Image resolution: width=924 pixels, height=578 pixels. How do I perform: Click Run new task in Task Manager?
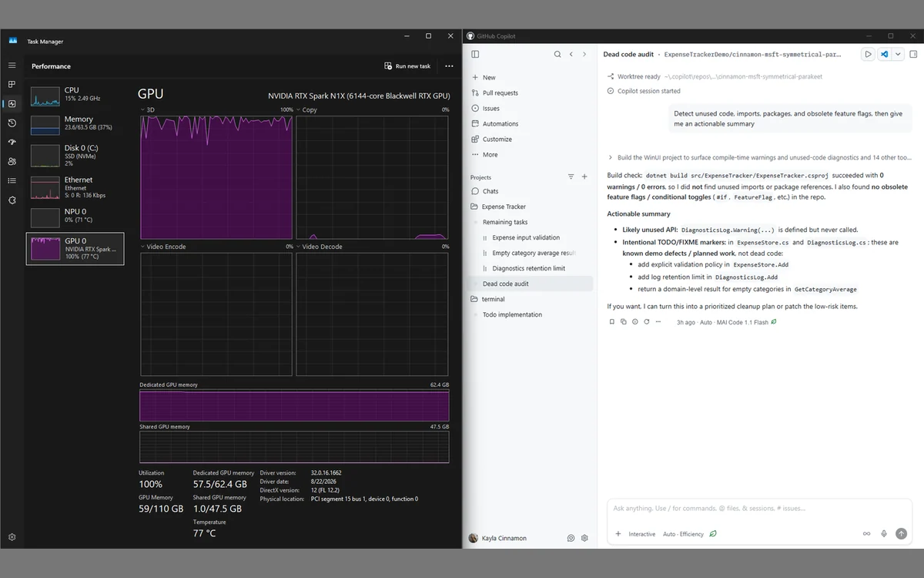(x=408, y=66)
